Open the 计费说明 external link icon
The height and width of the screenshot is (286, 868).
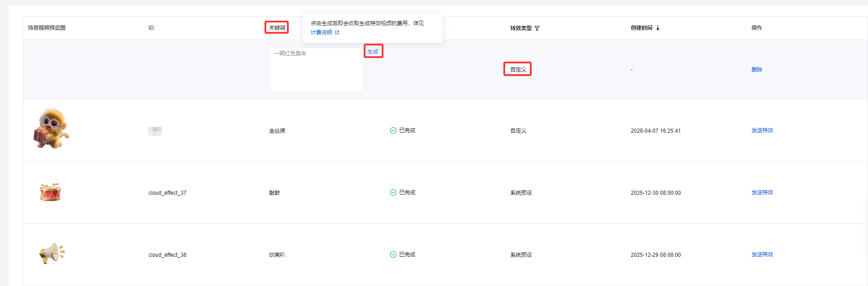337,32
